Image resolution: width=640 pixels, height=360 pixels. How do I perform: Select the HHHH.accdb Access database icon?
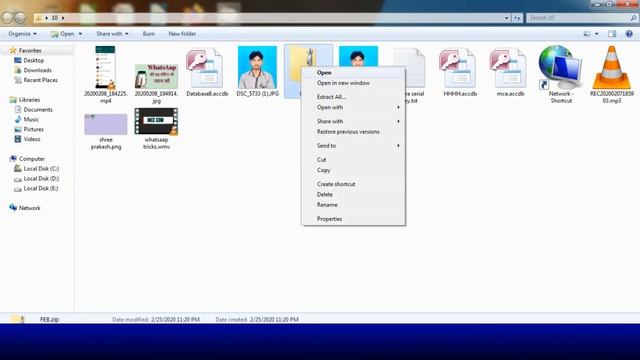[x=458, y=68]
